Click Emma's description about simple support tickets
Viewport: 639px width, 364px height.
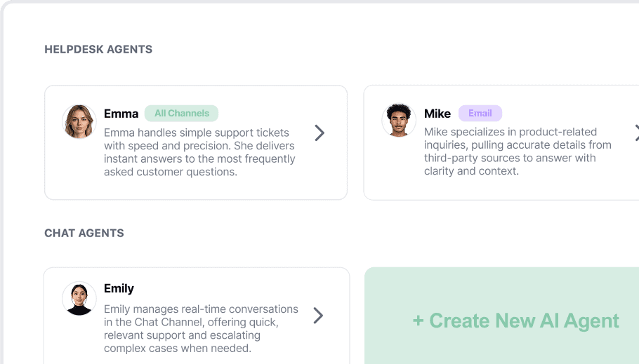pos(199,152)
